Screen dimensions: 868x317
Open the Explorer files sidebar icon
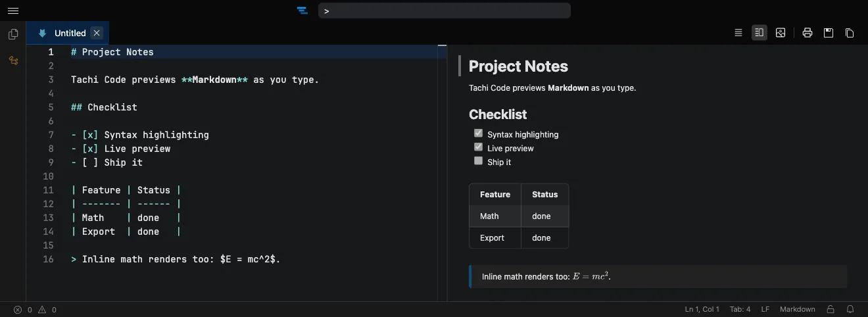coord(13,34)
